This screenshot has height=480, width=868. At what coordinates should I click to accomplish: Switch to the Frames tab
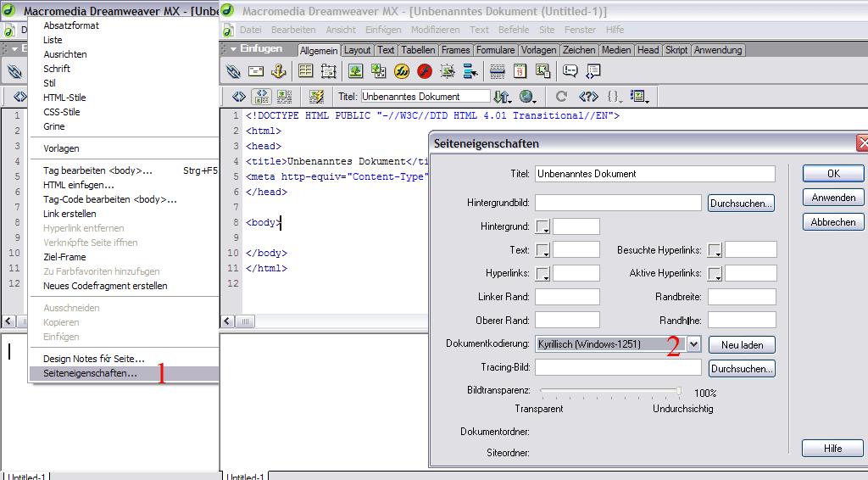tap(455, 50)
